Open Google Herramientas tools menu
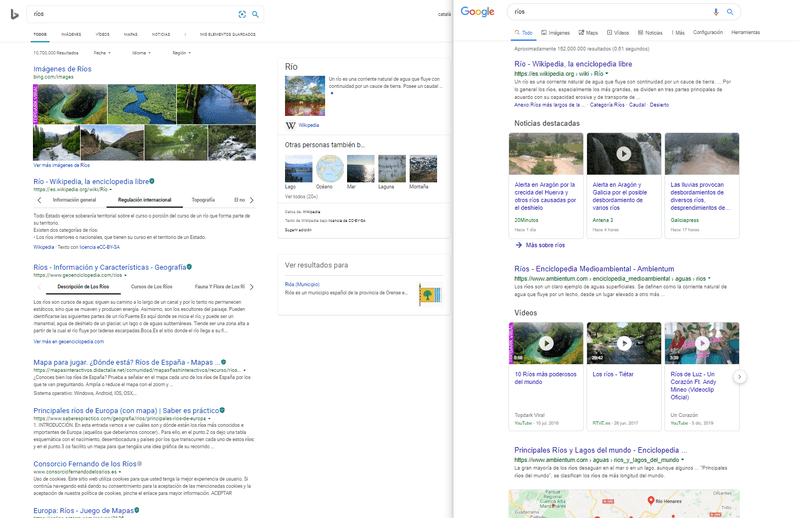Screen dimensions: 799x518 point(745,32)
